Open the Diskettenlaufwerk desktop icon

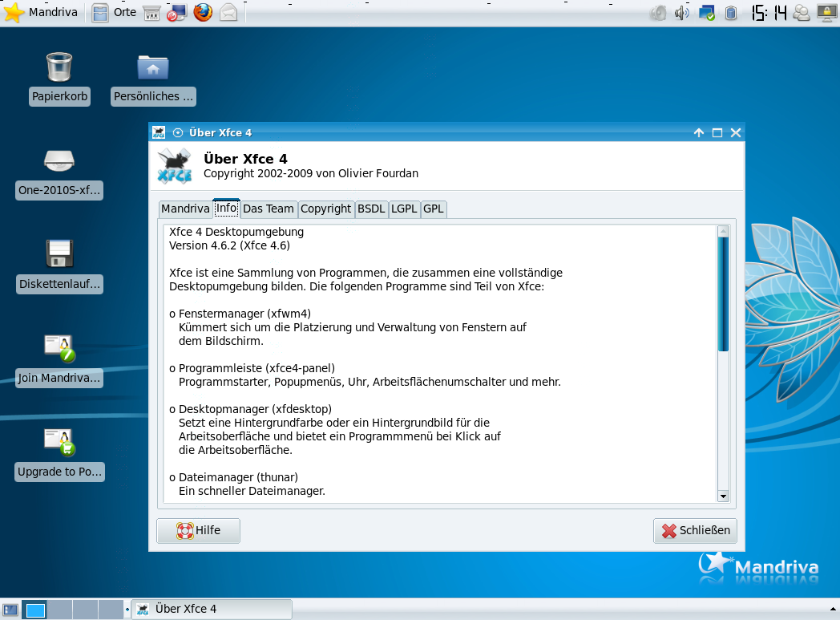(59, 257)
